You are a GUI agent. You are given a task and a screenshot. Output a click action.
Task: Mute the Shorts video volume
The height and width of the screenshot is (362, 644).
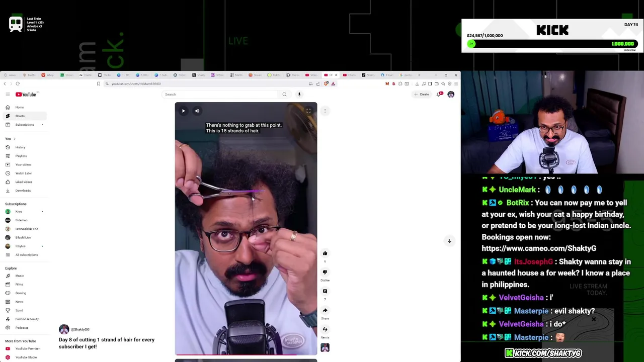197,111
